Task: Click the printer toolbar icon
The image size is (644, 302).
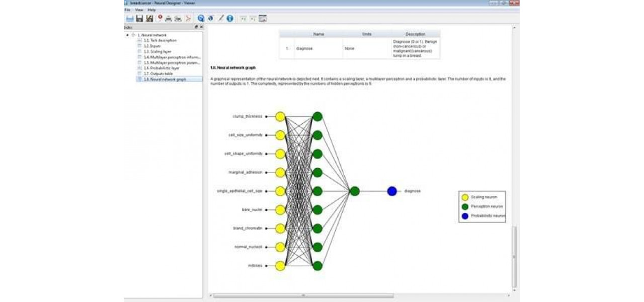Action: pyautogui.click(x=169, y=19)
